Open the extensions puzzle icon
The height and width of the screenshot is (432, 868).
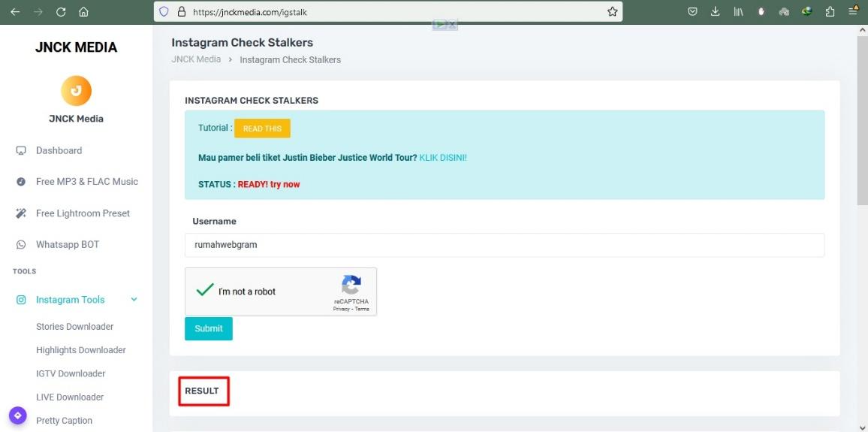830,11
